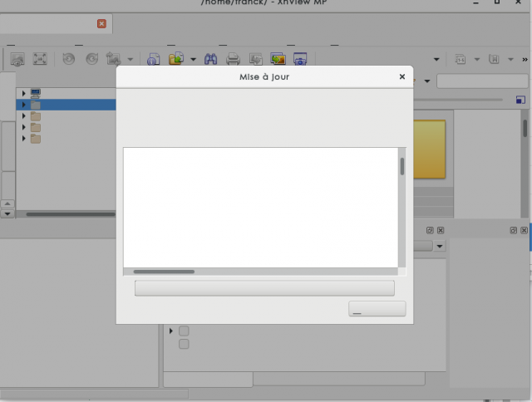This screenshot has width=532, height=402.
Task: Click the bottom-right button of the Mise à jour dialog
Action: pyautogui.click(x=377, y=309)
